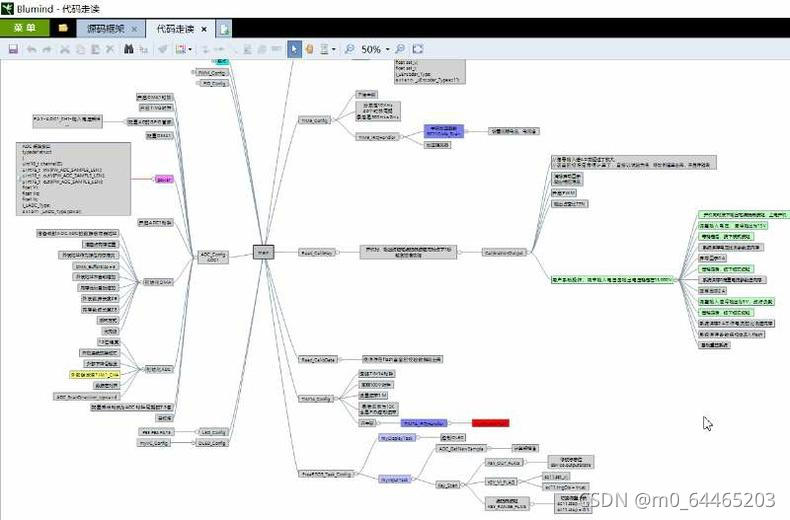Cut the selected topic
The width and height of the screenshot is (790, 520).
pyautogui.click(x=64, y=49)
